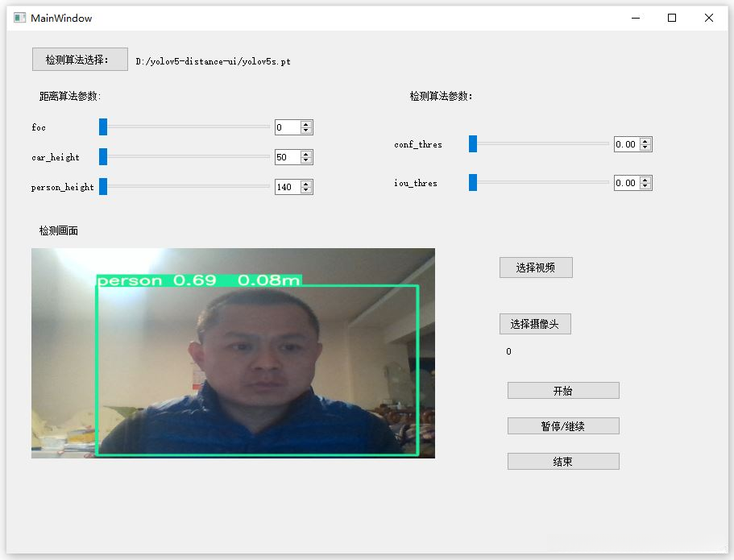Click the car_height field showing 50
734x560 pixels.
point(288,157)
